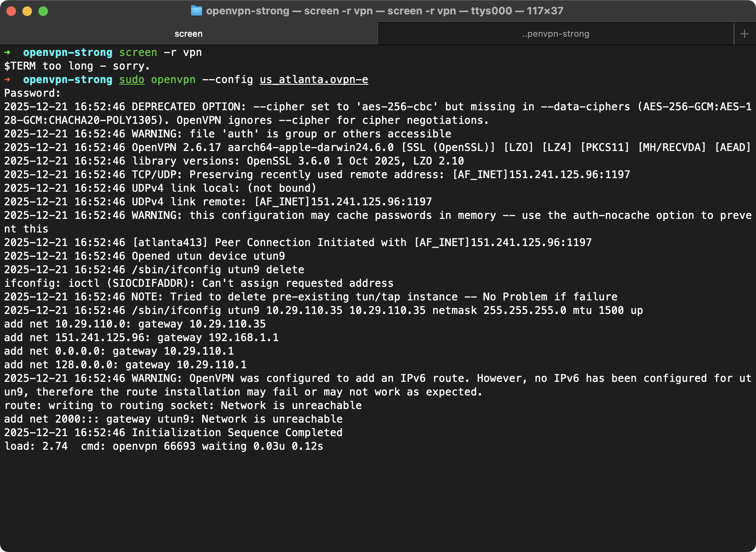Screen dimensions: 756x552
Task: Click '[atlanta413] Peer Connection Initiated' line
Action: (x=298, y=242)
